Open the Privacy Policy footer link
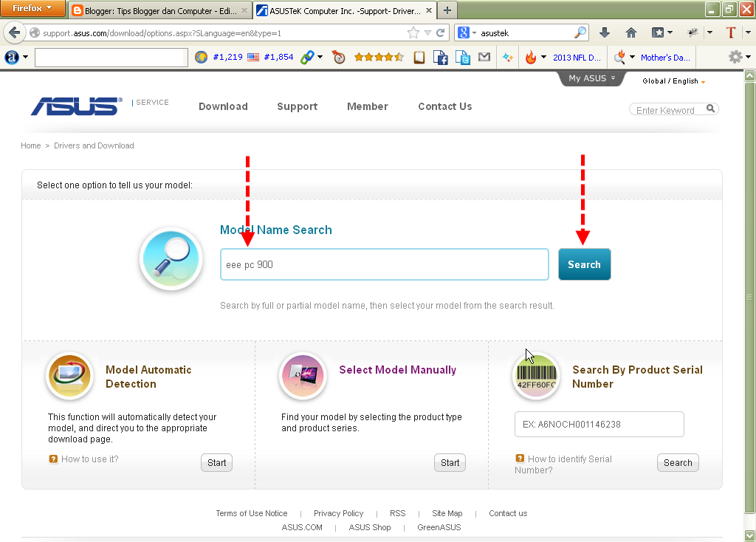 tap(338, 513)
